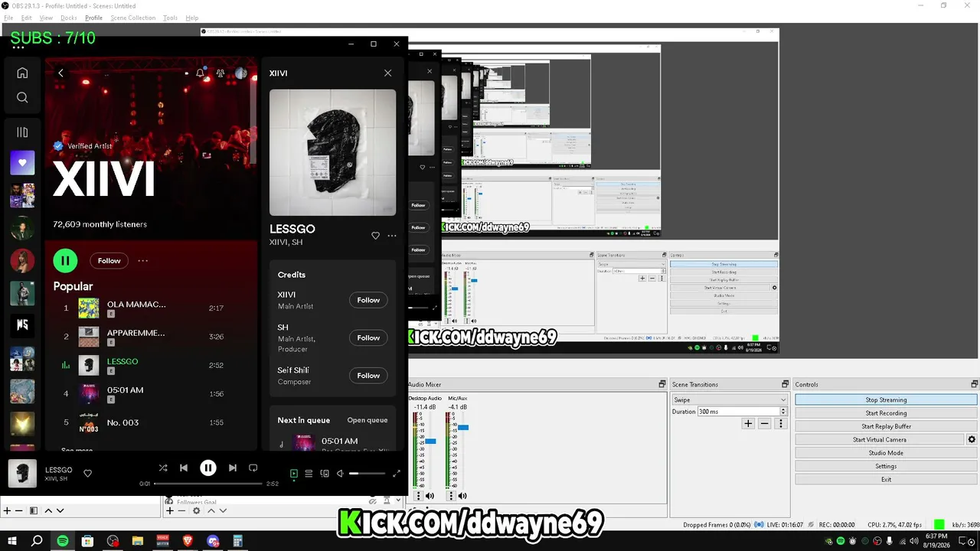Image resolution: width=980 pixels, height=551 pixels.
Task: Follow XIIVI in the Credits section
Action: click(x=368, y=300)
